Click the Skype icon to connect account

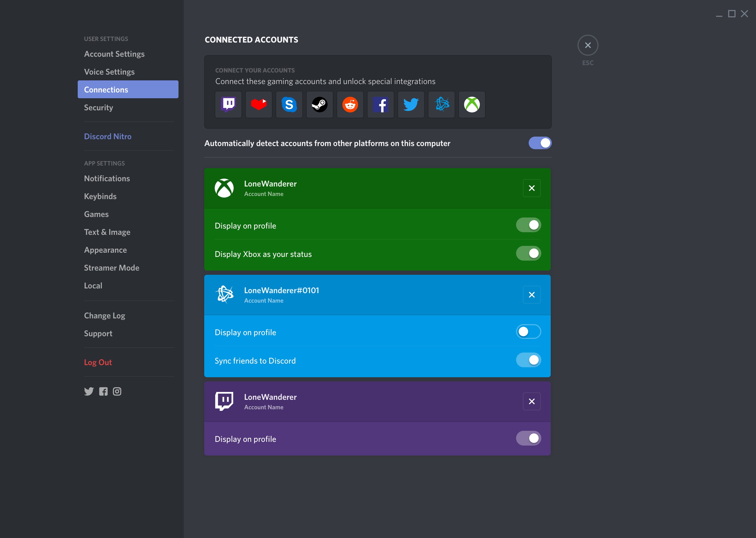289,104
